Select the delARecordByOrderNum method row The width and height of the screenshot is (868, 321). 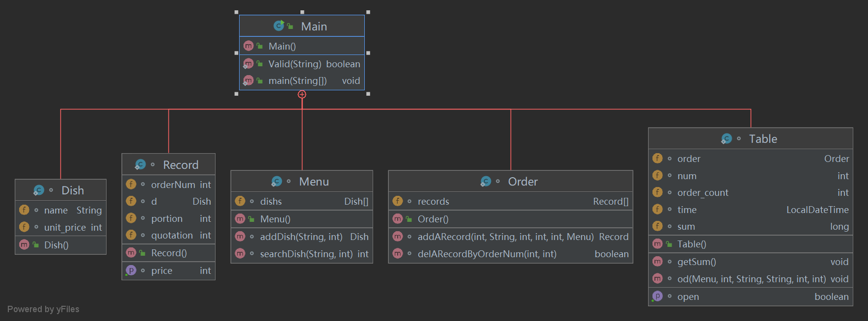point(510,254)
